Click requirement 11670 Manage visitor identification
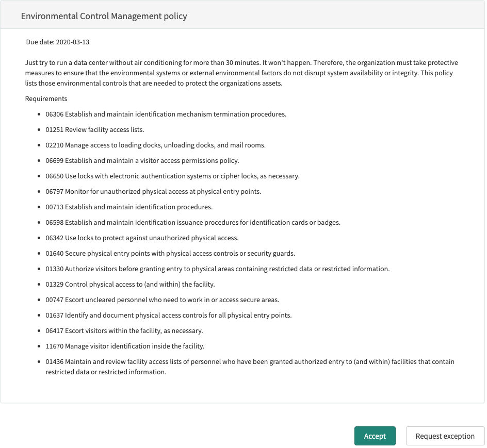 (x=125, y=346)
